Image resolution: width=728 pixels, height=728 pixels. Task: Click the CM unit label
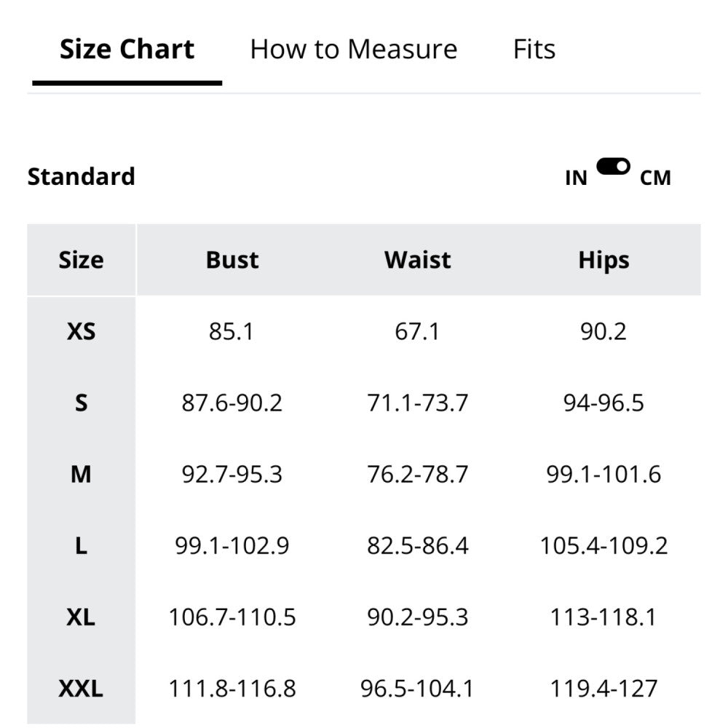point(655,178)
